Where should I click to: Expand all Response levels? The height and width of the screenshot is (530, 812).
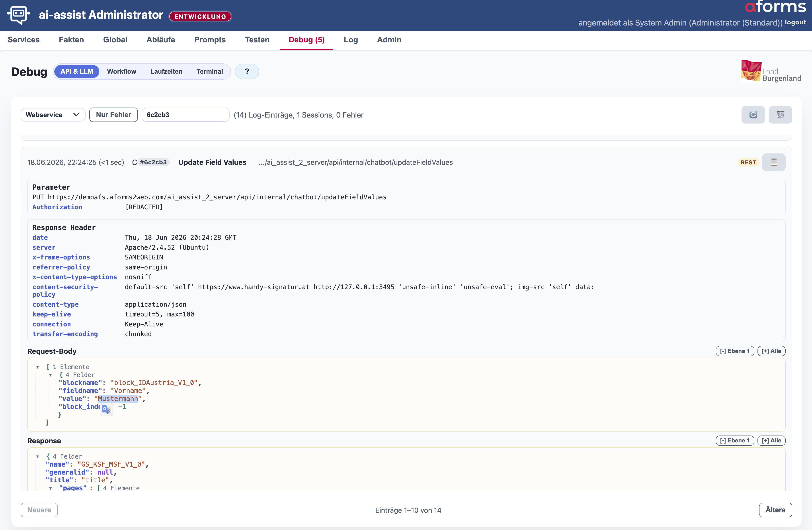(771, 441)
